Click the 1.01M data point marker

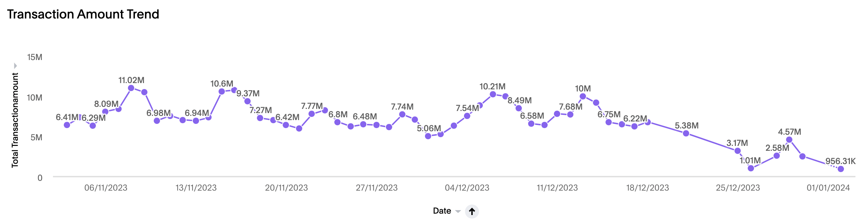751,168
